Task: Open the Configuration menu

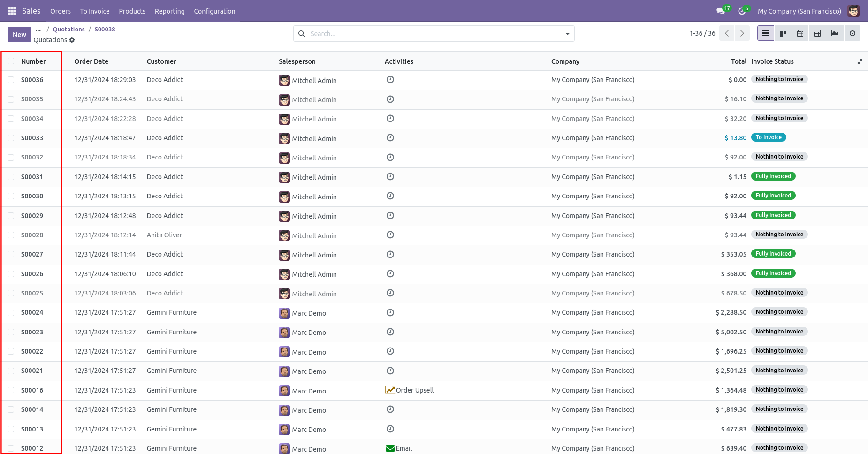Action: click(214, 11)
